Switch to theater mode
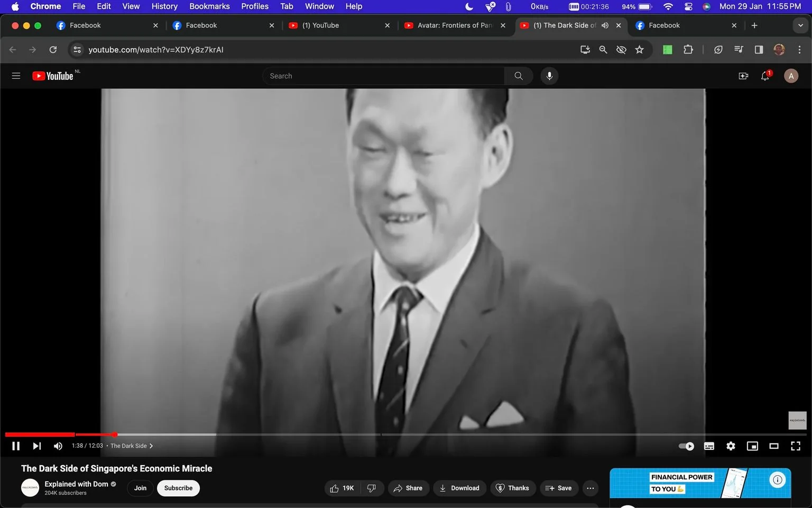This screenshot has height=508, width=812. [x=774, y=446]
